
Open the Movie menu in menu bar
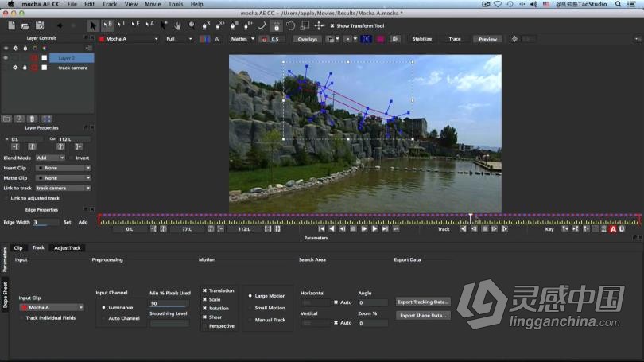153,4
